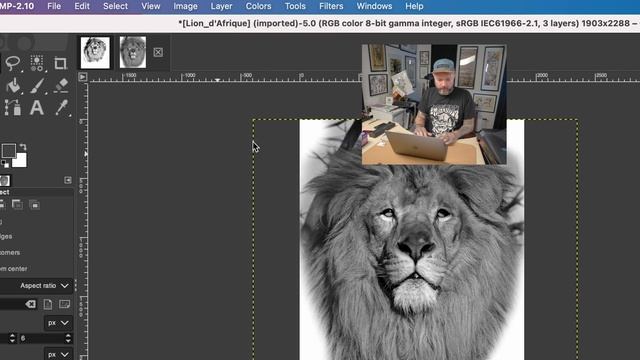Open the Windows menu
The image size is (640, 360).
(x=374, y=7)
